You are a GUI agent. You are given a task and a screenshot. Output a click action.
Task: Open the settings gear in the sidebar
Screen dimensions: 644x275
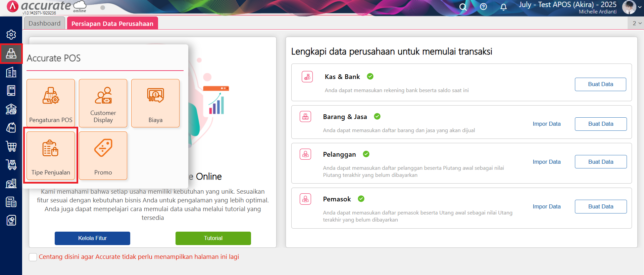pyautogui.click(x=11, y=34)
